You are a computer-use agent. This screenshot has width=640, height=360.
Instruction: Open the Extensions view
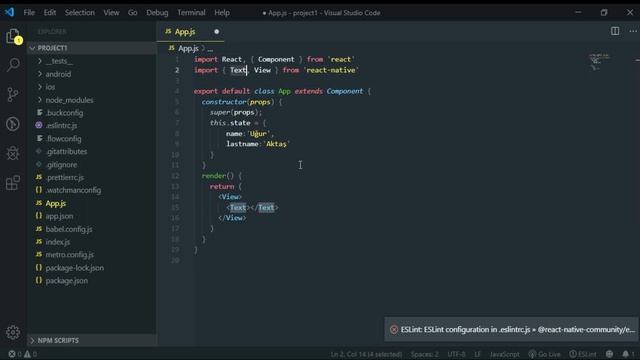click(13, 182)
